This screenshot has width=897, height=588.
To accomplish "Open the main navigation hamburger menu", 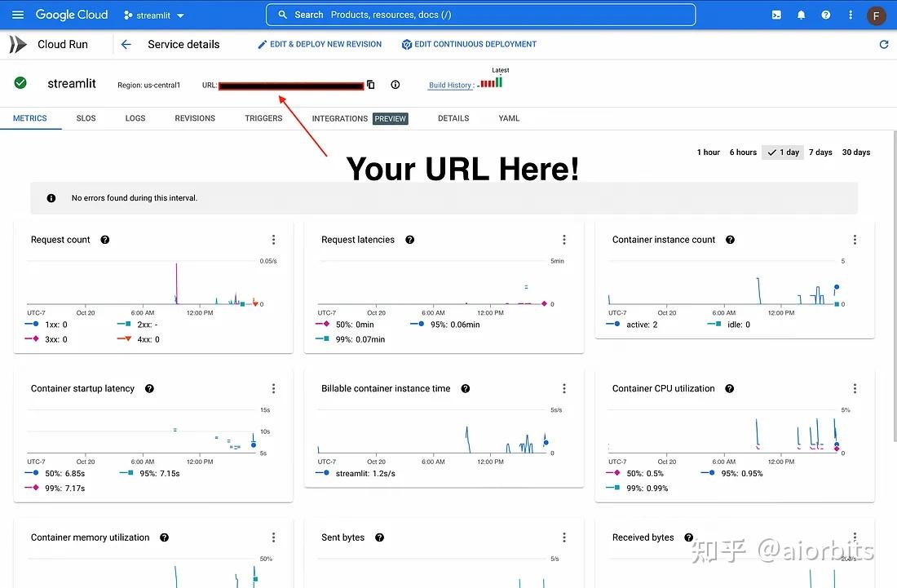I will (x=18, y=15).
